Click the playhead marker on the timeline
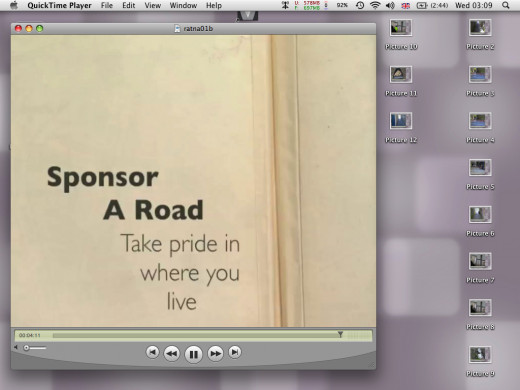The width and height of the screenshot is (520, 390). pos(340,334)
